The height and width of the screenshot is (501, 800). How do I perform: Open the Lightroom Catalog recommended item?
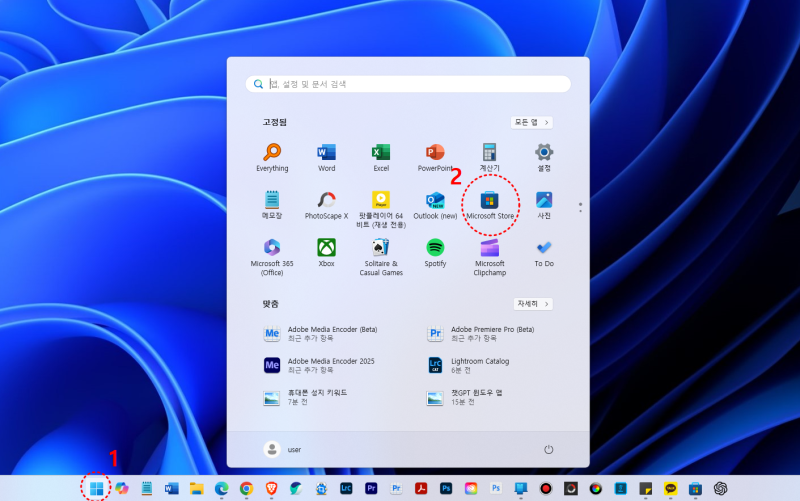point(468,365)
